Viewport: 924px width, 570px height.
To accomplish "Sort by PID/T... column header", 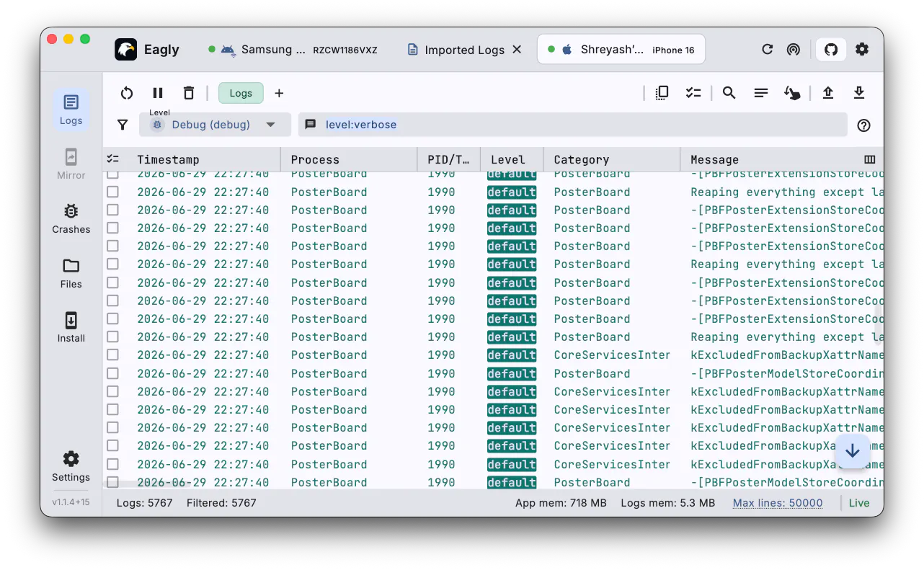I will tap(448, 160).
